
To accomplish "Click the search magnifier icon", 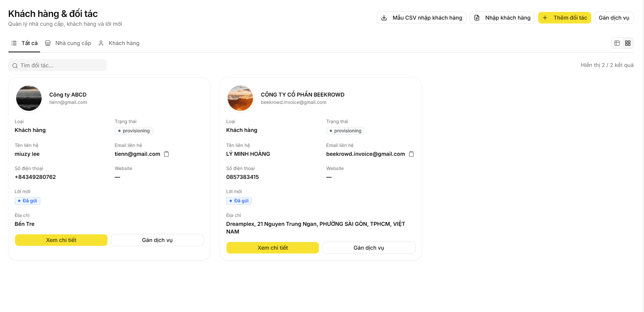I will click(15, 66).
